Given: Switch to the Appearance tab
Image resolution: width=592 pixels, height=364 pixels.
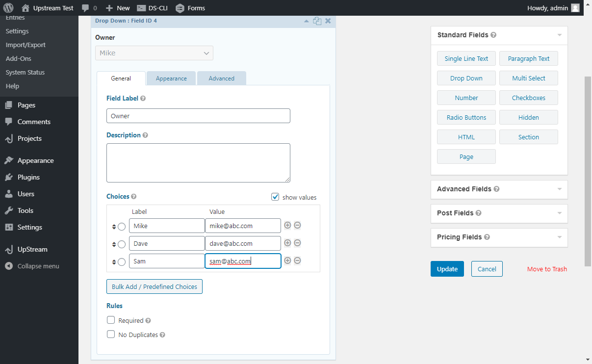Looking at the screenshot, I should point(171,78).
